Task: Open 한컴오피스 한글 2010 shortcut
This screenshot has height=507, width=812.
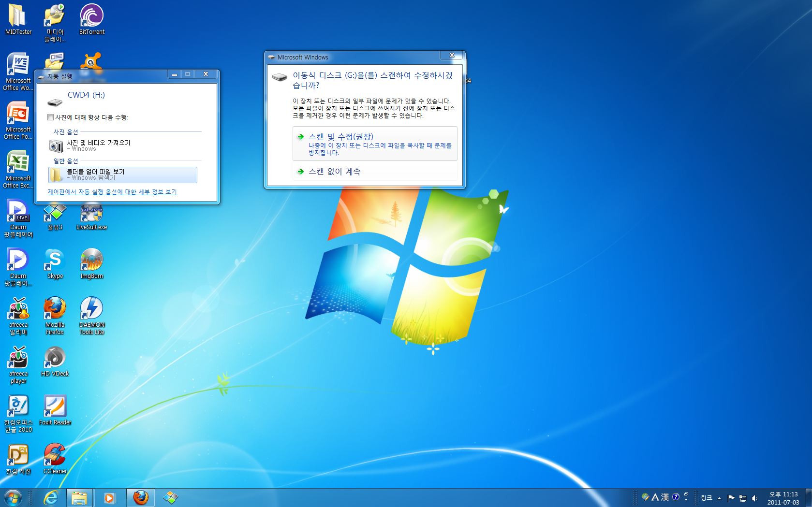Action: point(18,413)
